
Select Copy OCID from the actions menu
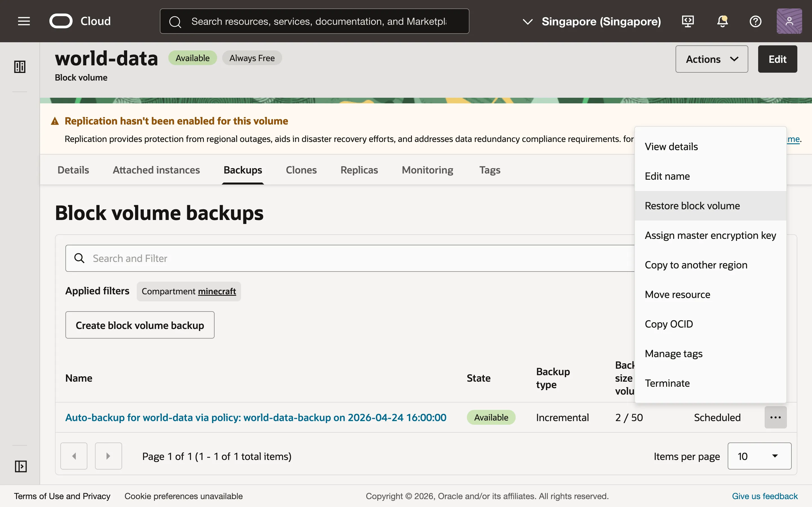click(668, 324)
